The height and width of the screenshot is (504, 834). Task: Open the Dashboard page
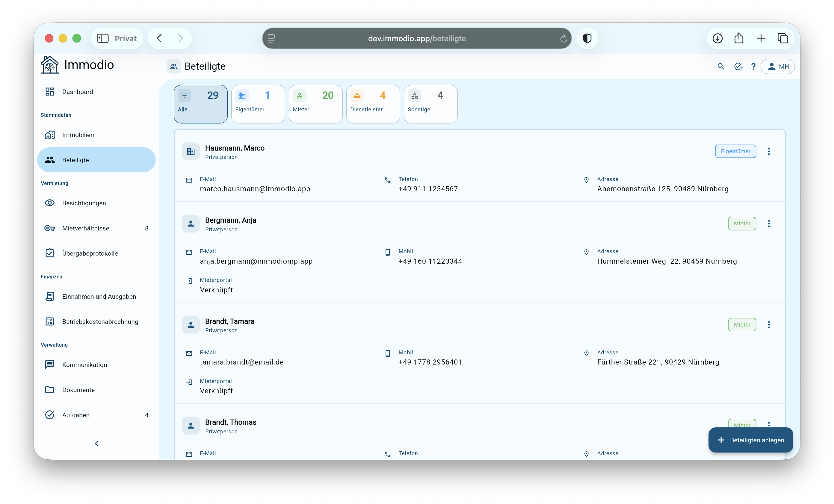pyautogui.click(x=96, y=92)
